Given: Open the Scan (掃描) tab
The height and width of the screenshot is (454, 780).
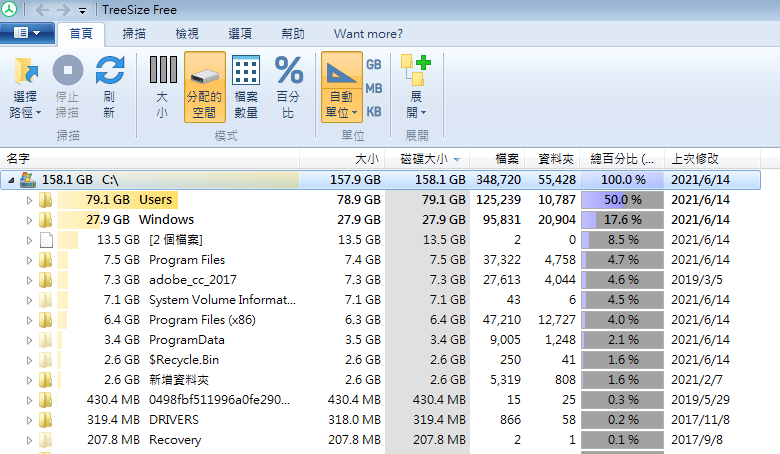Looking at the screenshot, I should pyautogui.click(x=134, y=34).
